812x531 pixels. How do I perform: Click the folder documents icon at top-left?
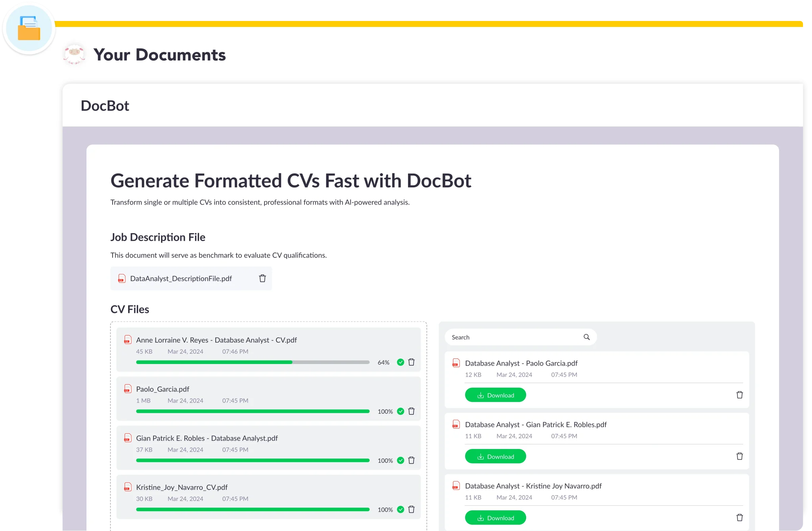click(29, 28)
